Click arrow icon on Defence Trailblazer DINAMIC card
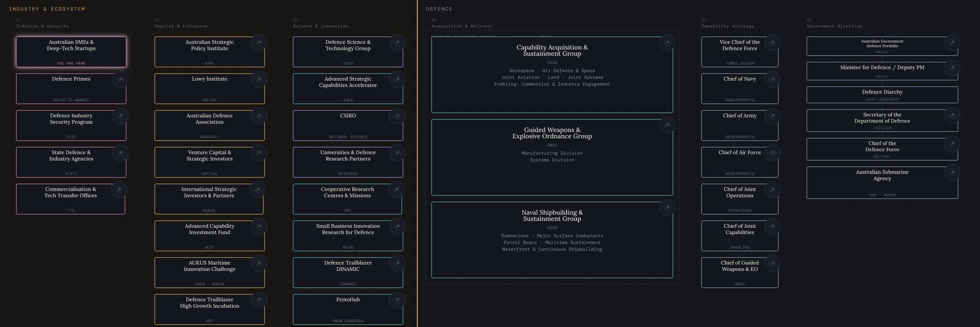980x327 pixels. pyautogui.click(x=397, y=263)
